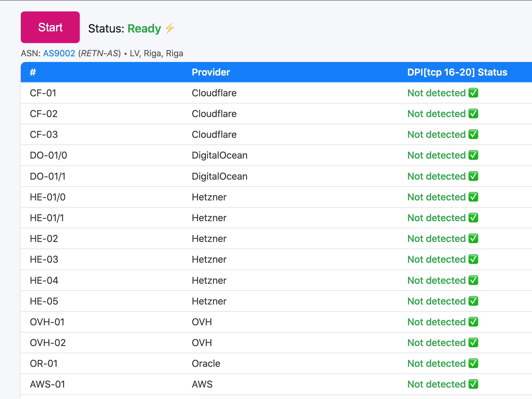Click the green checkmark in the AWS-01 row
Viewport: 532px width, 399px height.
[473, 384]
